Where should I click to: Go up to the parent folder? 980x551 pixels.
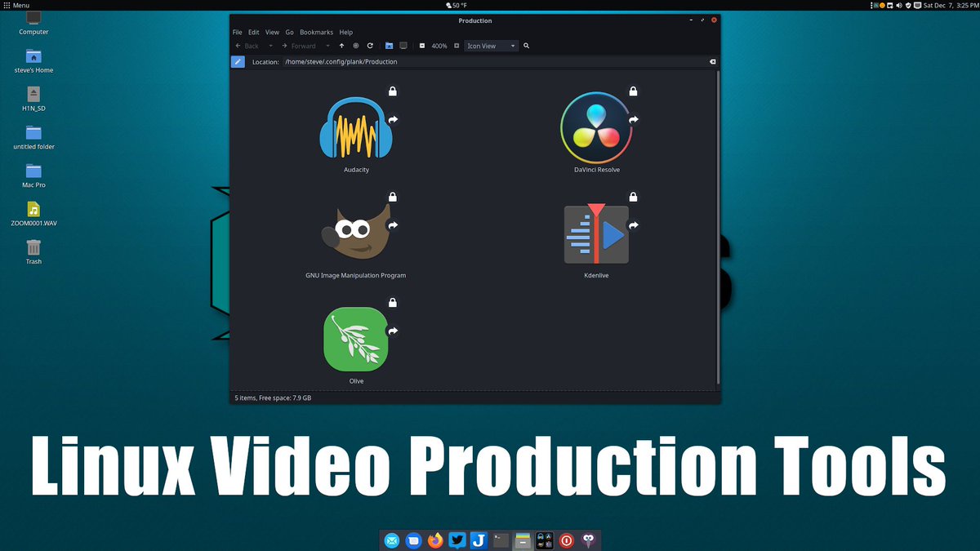click(342, 46)
